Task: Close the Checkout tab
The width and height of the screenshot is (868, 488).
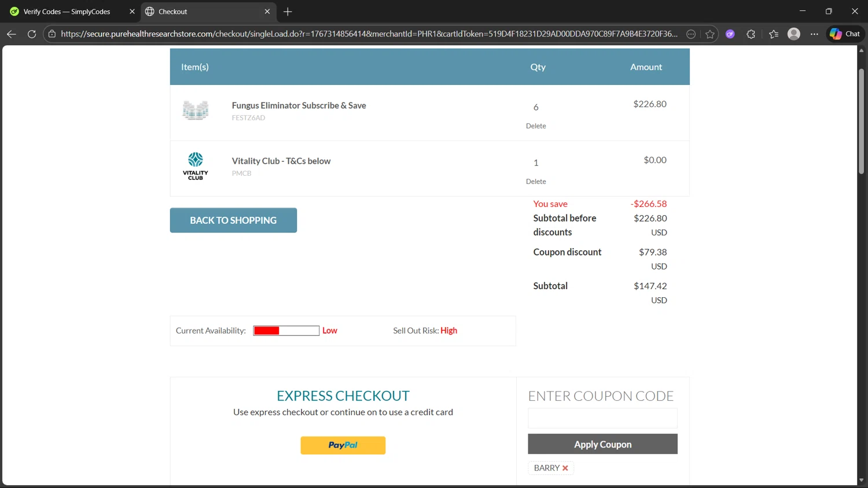Action: pyautogui.click(x=267, y=12)
